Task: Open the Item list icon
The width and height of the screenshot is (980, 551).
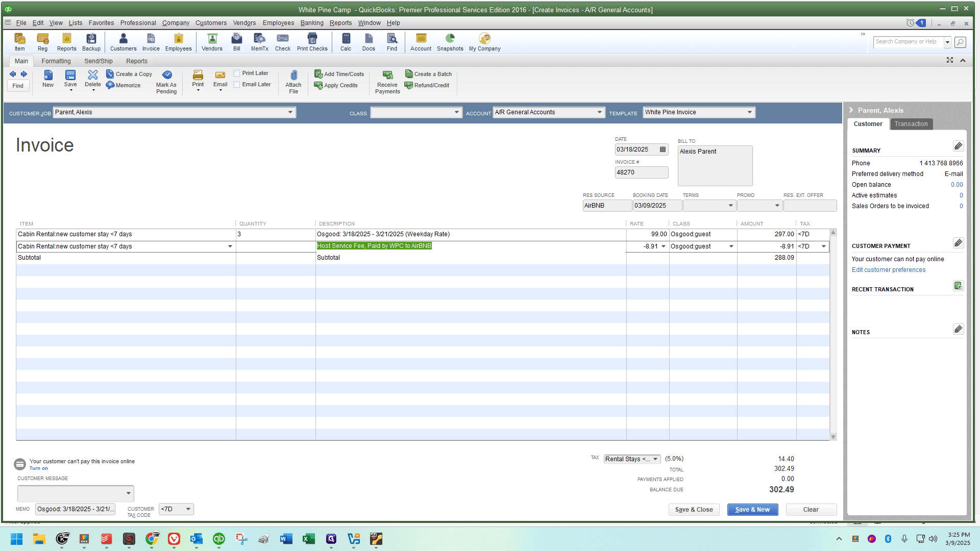Action: point(19,42)
